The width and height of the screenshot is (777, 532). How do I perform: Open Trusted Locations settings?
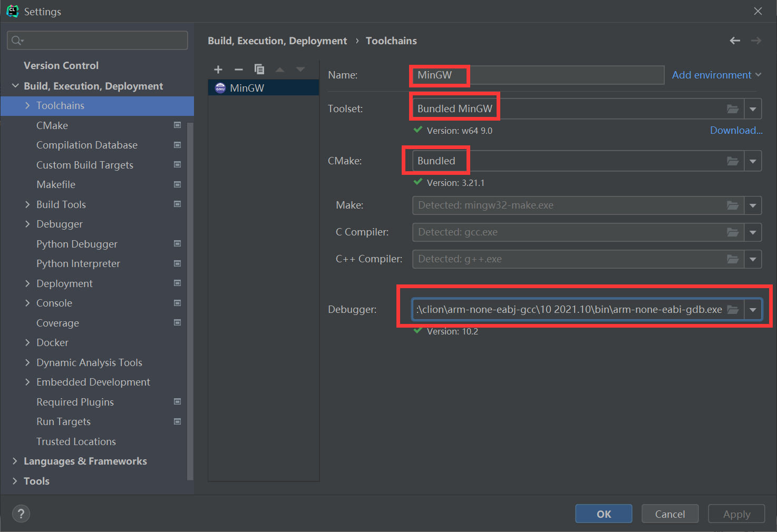[76, 441]
